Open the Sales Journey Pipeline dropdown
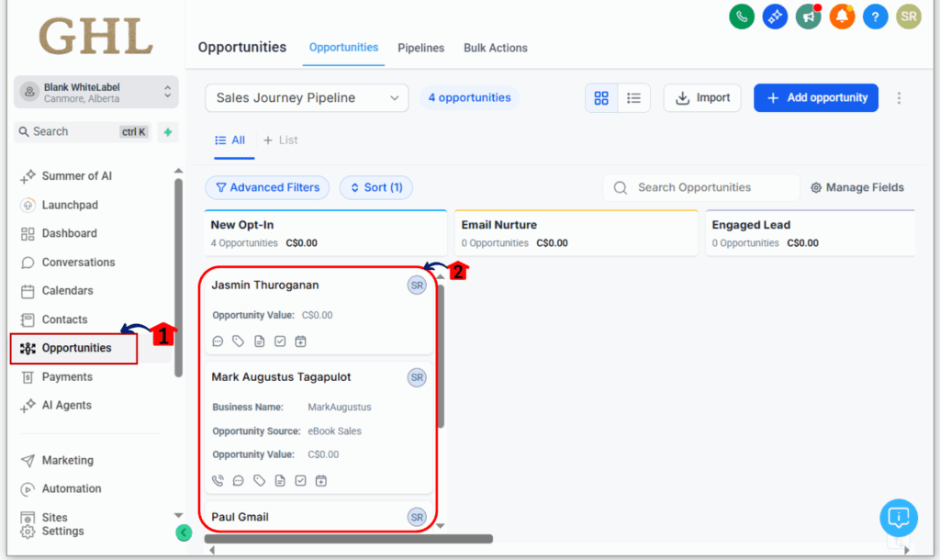Screen dimensions: 940x560 tap(307, 98)
